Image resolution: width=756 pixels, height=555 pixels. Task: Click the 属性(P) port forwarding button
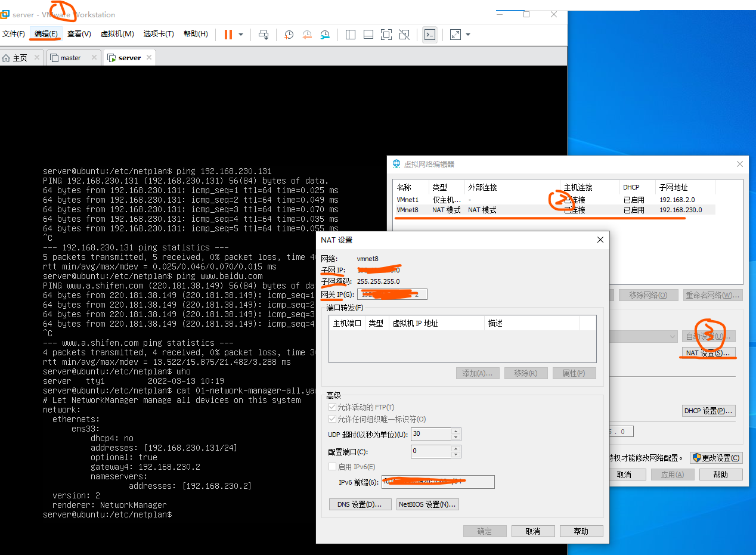point(574,373)
